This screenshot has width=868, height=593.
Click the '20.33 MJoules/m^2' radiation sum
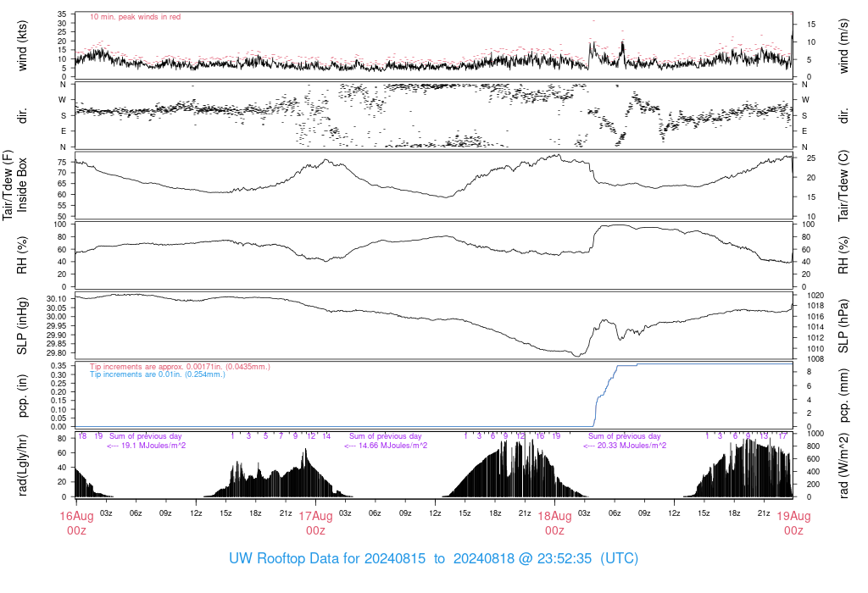pos(632,446)
